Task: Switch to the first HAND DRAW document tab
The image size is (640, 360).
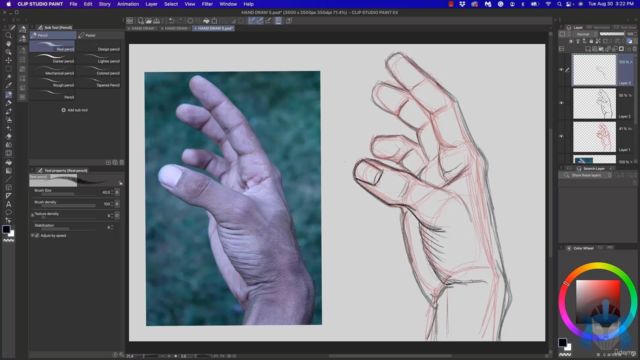Action: [142, 29]
